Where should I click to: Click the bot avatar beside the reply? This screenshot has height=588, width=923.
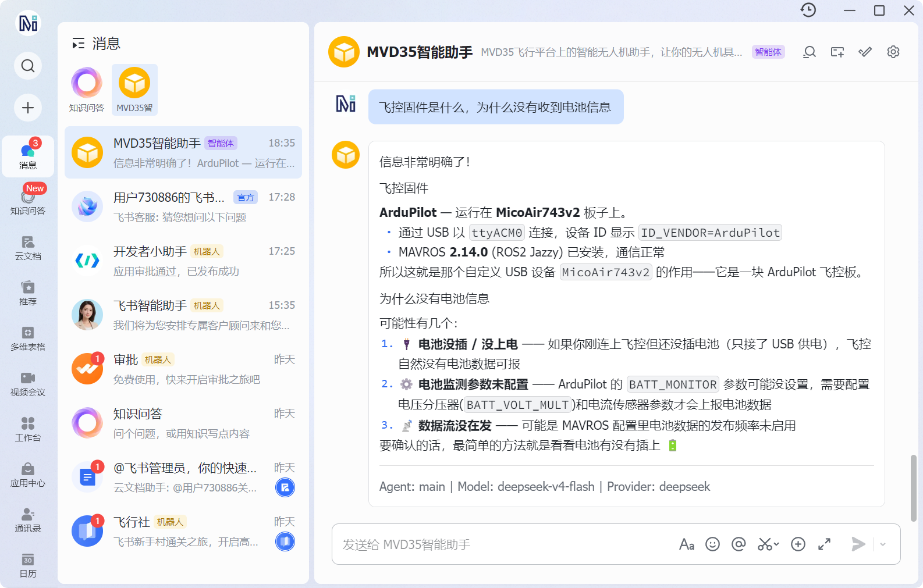pyautogui.click(x=346, y=155)
